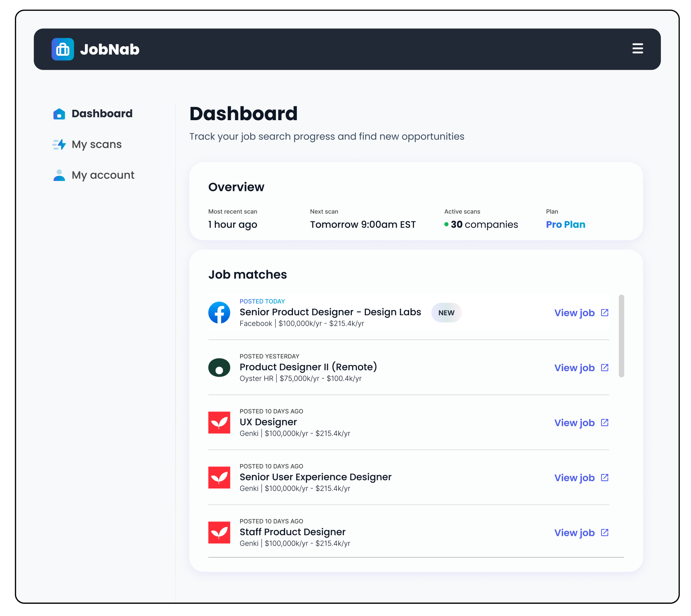Click the Facebook company logo

219,312
